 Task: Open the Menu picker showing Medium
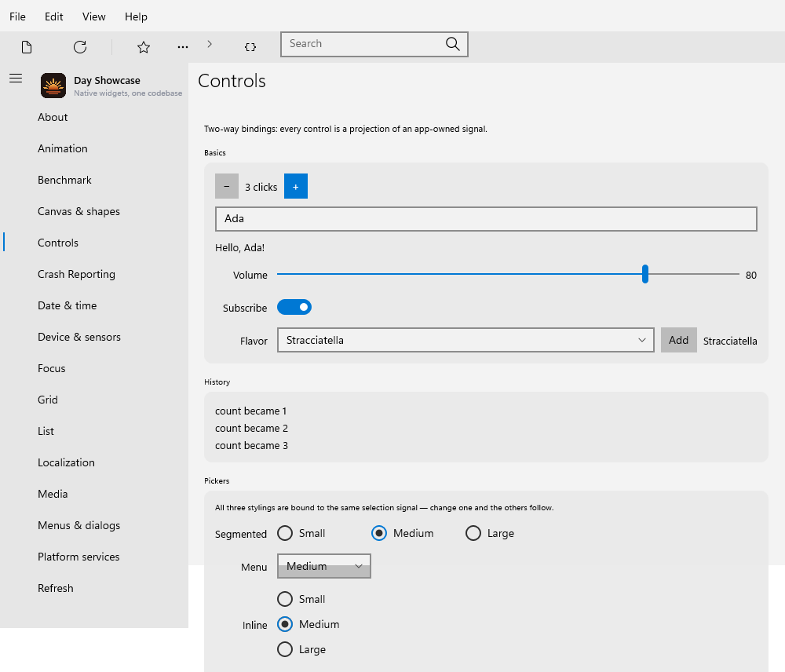(x=324, y=566)
